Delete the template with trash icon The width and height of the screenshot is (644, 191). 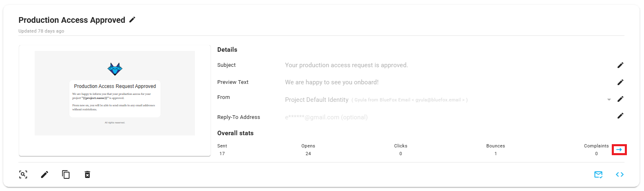[x=87, y=175]
